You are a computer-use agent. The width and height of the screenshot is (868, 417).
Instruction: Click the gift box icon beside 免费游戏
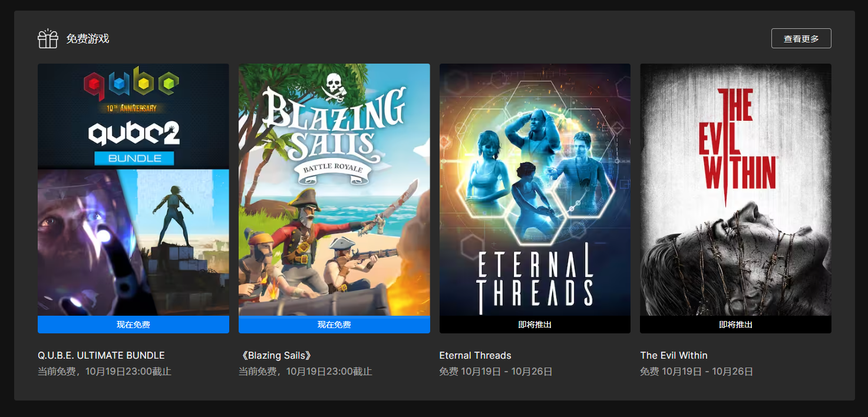tap(48, 39)
